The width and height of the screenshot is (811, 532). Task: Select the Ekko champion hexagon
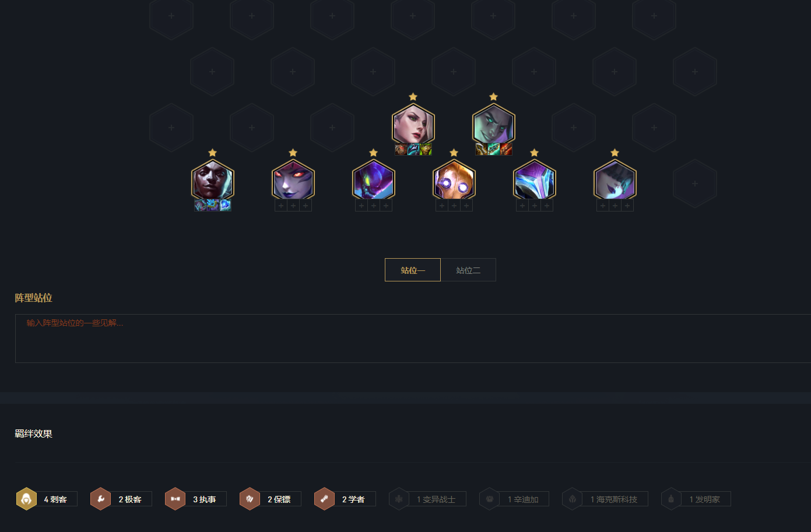(x=213, y=181)
